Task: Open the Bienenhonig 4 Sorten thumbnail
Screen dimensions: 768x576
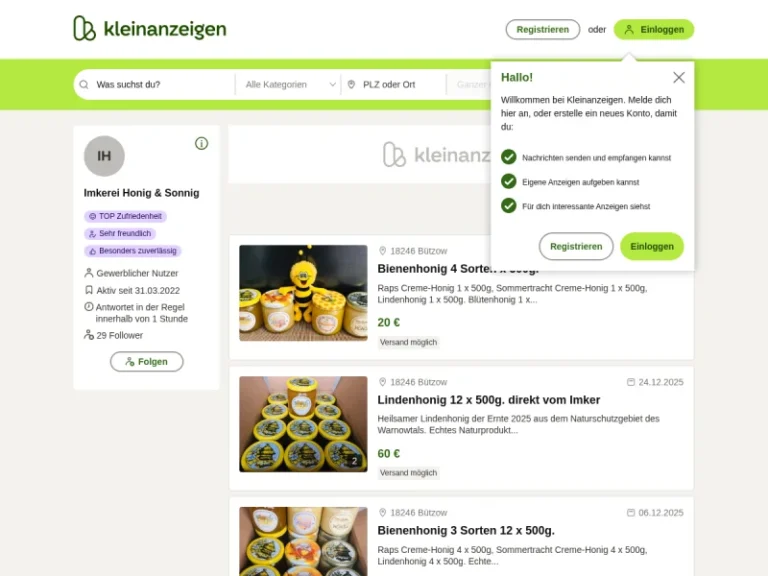Action: [x=303, y=293]
